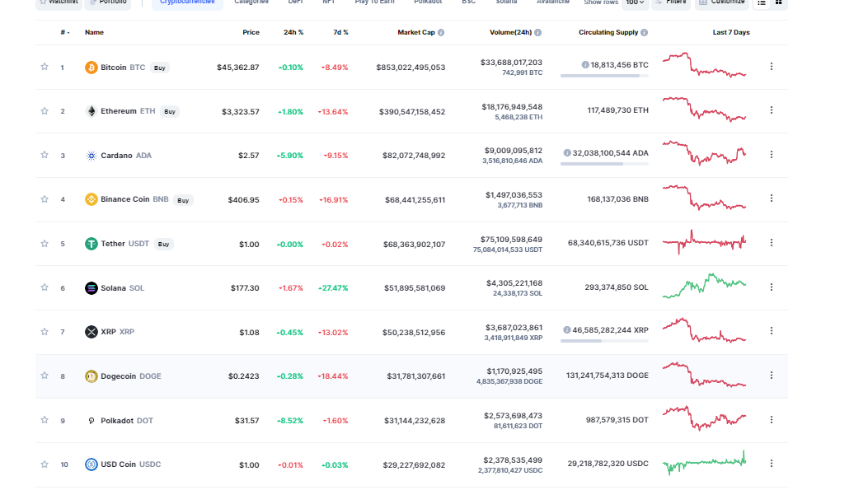The height and width of the screenshot is (490, 868).
Task: Open Solana's green 7-day sparkline chart
Action: [704, 286]
